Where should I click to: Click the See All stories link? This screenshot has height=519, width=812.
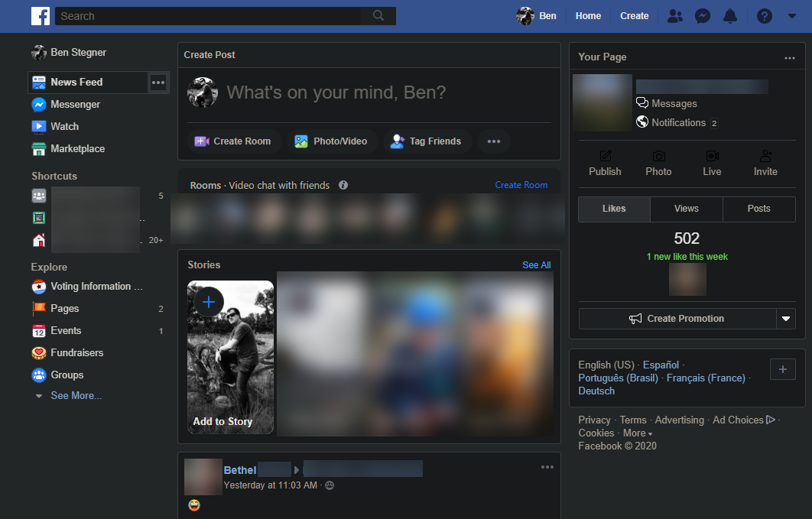536,264
